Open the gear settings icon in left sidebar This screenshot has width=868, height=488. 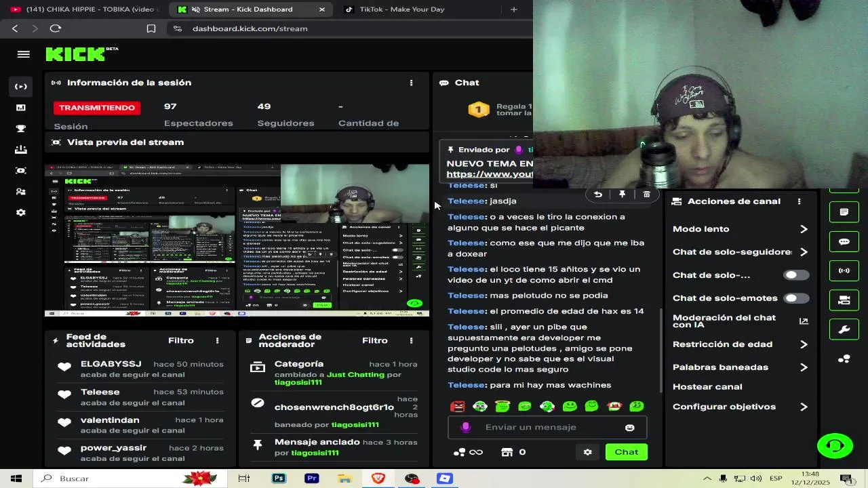21,212
